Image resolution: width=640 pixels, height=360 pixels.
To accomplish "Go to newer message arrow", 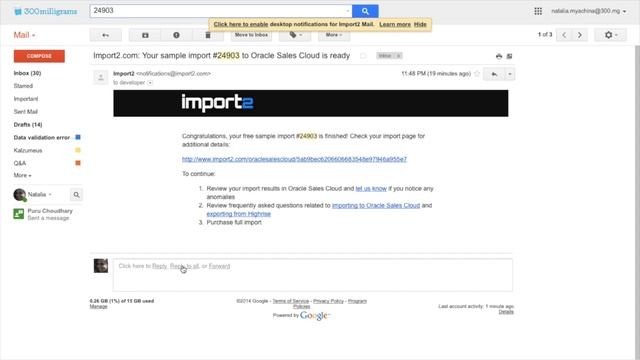I will (x=564, y=35).
